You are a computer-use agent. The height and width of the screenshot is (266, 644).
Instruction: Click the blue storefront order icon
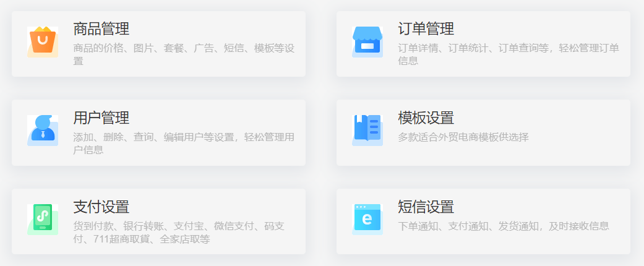(367, 42)
